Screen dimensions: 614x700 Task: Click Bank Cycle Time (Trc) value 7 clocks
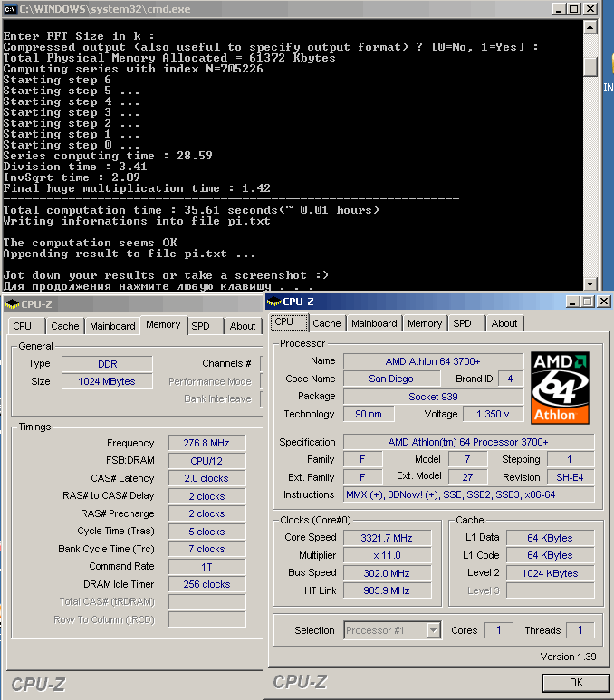pos(206,549)
